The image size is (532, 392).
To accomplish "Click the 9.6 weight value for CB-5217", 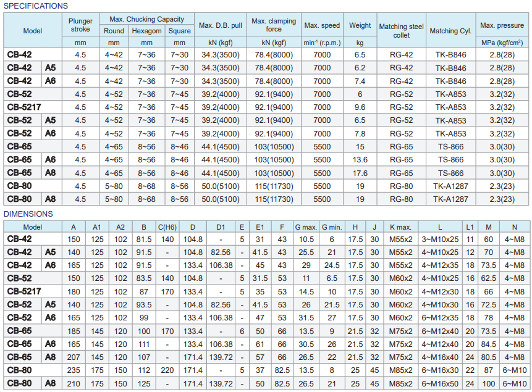I will click(360, 107).
